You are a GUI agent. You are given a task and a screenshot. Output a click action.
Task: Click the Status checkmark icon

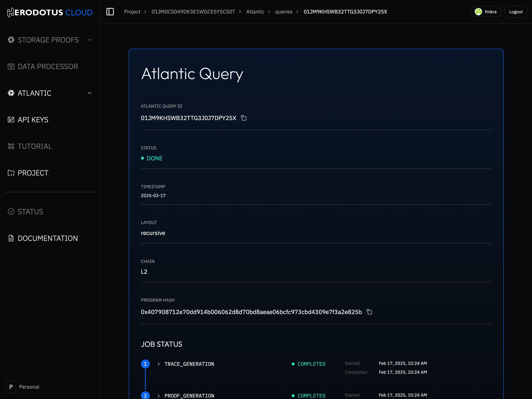click(11, 212)
